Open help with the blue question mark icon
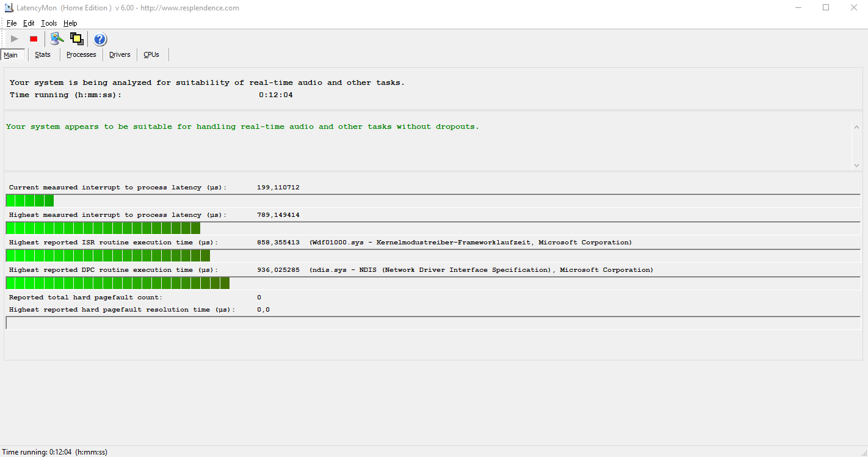This screenshot has height=457, width=868. [100, 39]
